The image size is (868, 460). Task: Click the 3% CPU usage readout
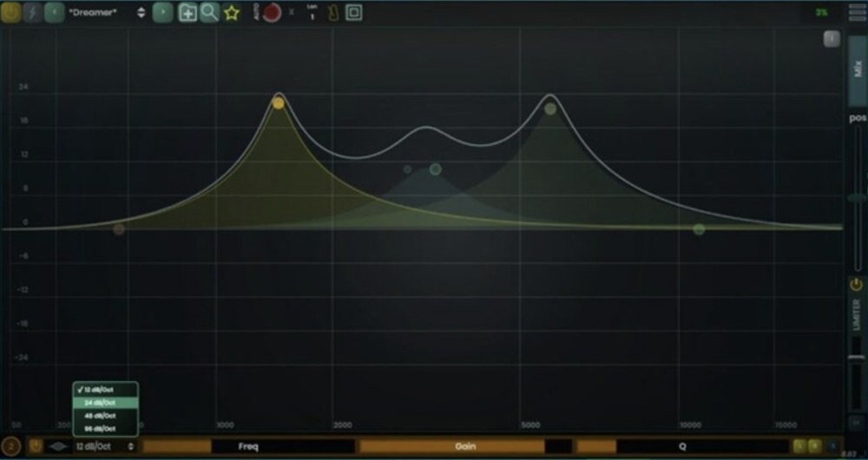click(x=821, y=12)
